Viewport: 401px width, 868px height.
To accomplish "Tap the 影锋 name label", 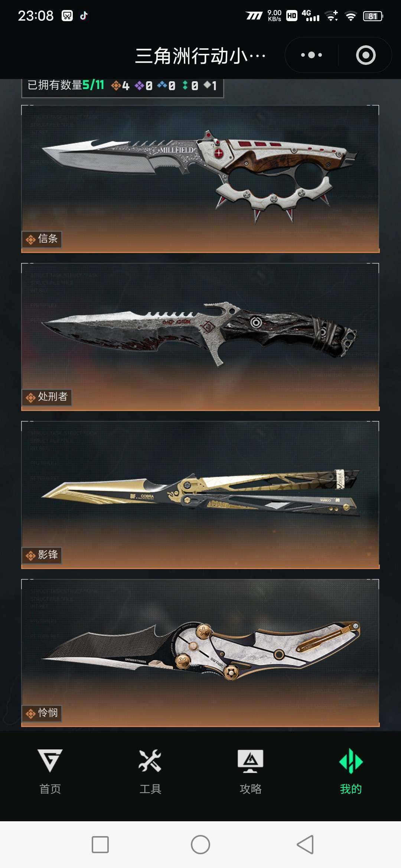I will coord(48,555).
